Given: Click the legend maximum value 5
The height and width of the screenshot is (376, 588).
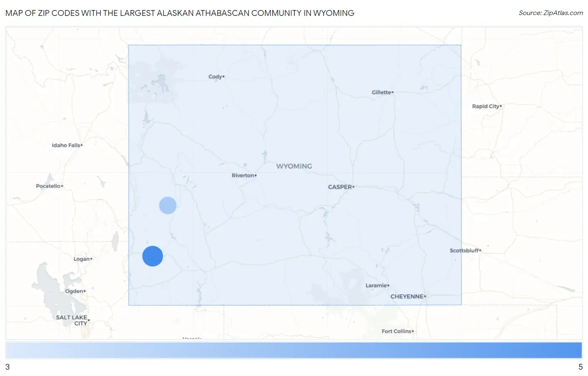Looking at the screenshot, I should pos(580,367).
